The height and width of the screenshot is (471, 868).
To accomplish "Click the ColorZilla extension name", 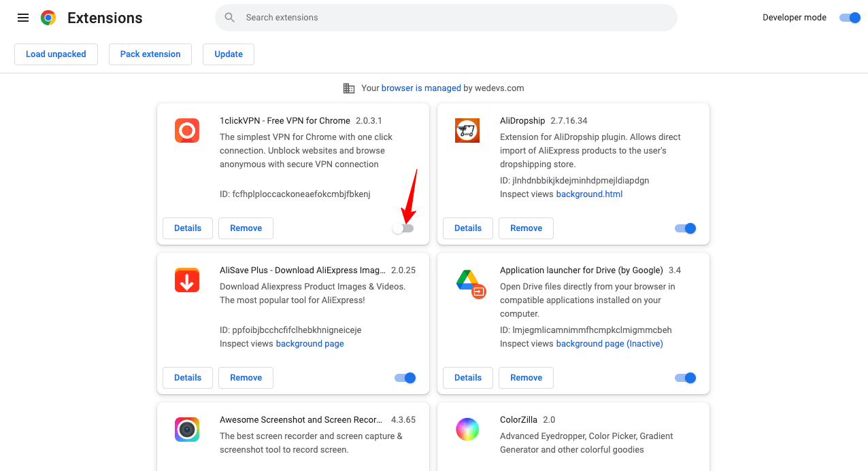I will [x=518, y=420].
